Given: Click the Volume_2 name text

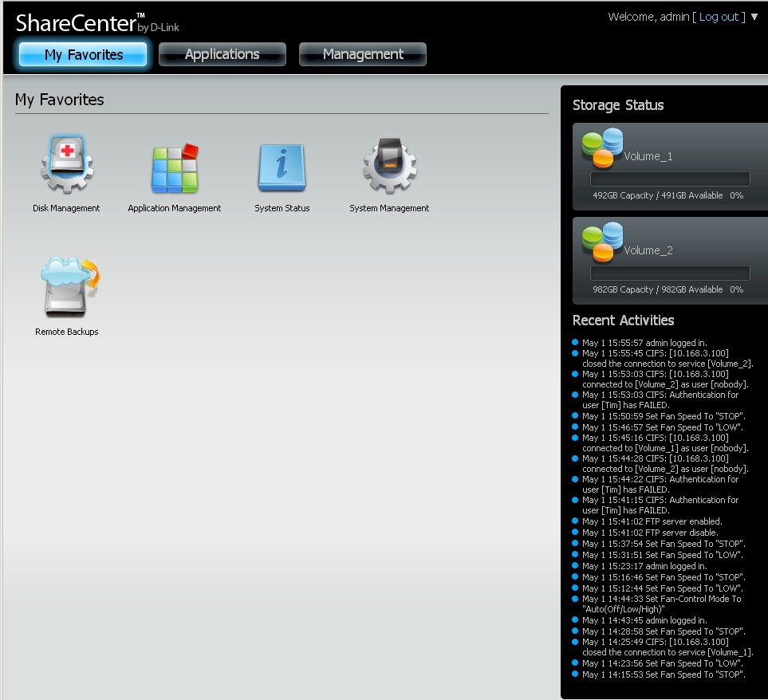Looking at the screenshot, I should click(x=648, y=250).
